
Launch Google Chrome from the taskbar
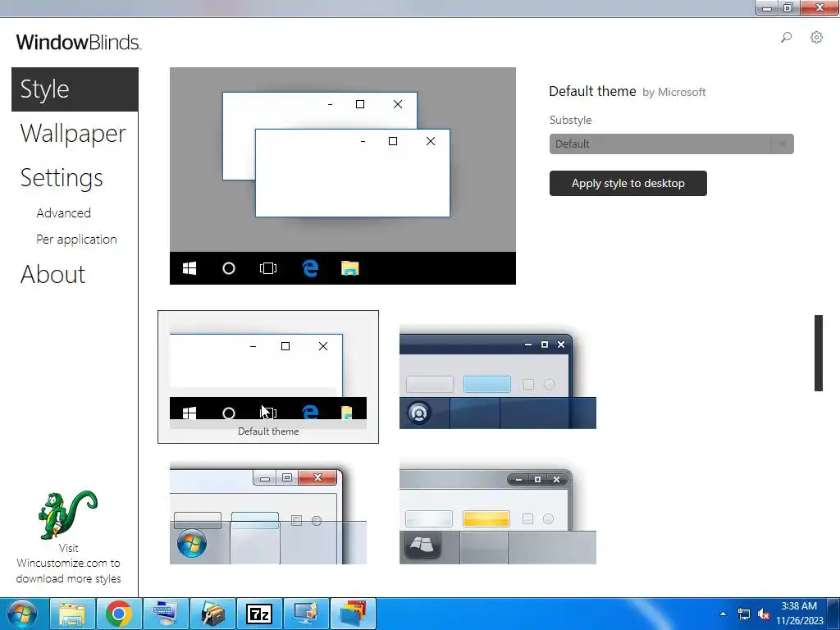coord(118,614)
